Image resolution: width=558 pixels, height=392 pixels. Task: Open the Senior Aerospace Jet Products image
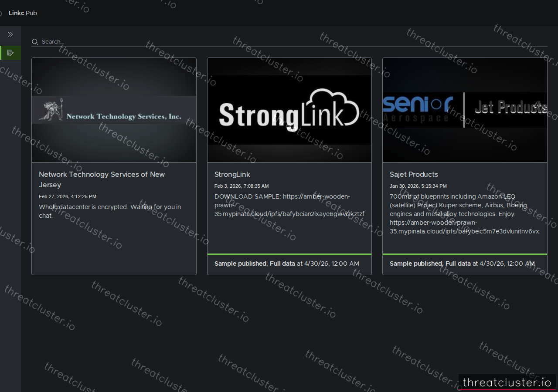(x=465, y=110)
